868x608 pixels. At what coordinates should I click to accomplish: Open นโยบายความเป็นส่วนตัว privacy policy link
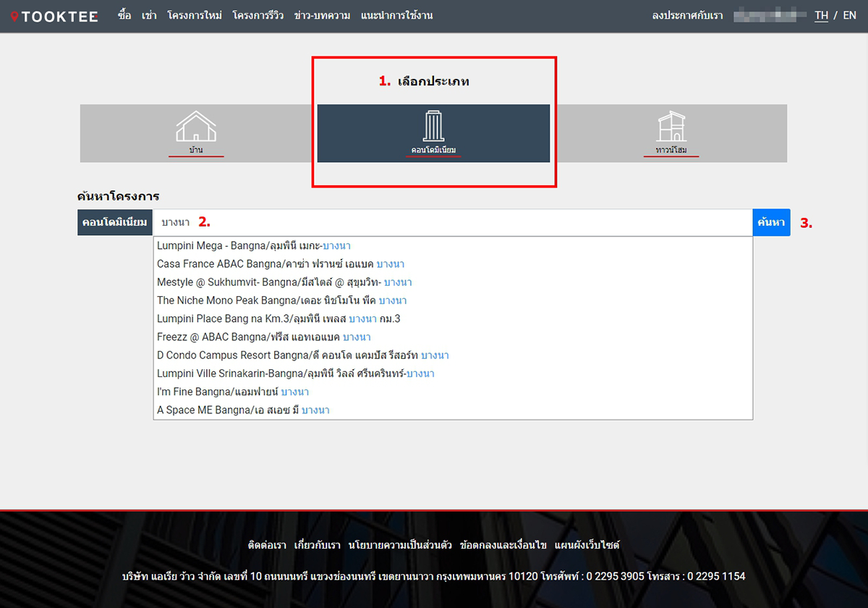coord(400,545)
